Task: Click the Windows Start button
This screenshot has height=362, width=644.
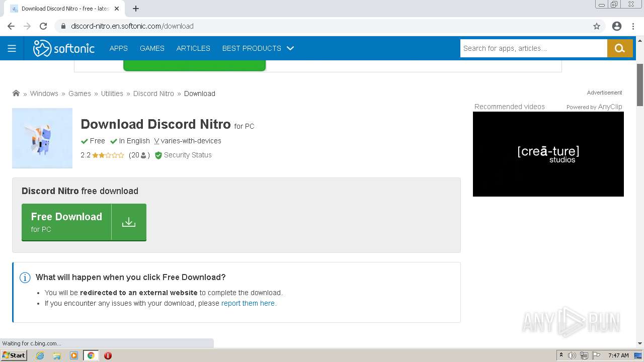Action: coord(14,355)
